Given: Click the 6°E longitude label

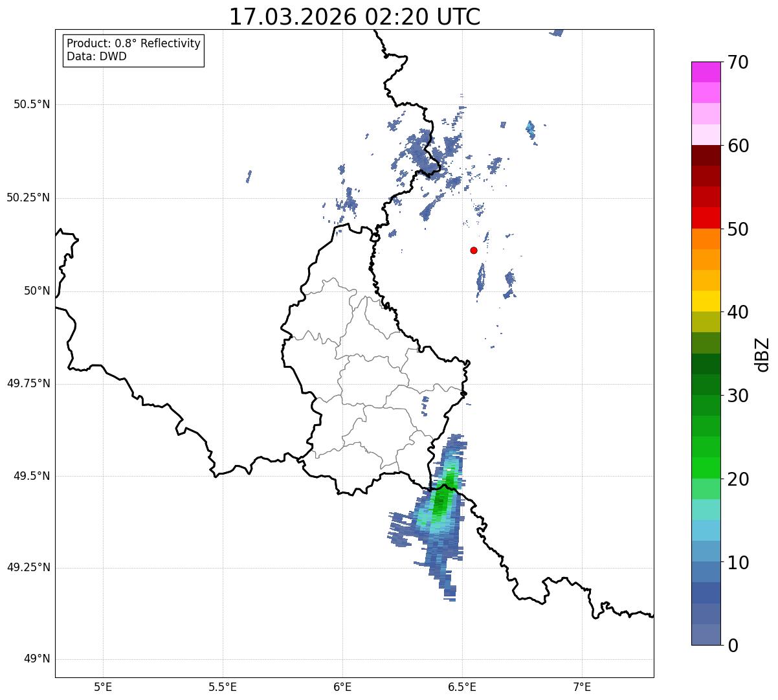Looking at the screenshot, I should click(x=342, y=686).
